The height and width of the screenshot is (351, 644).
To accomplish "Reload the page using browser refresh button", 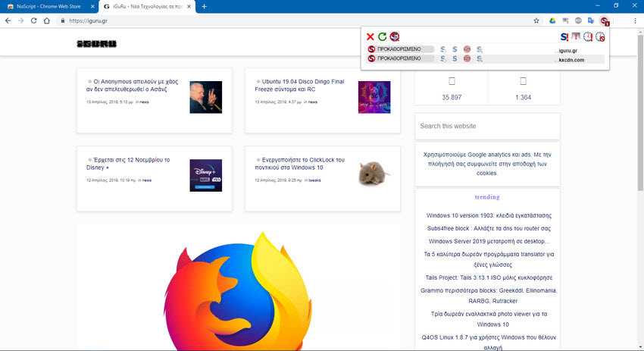I will [33, 20].
